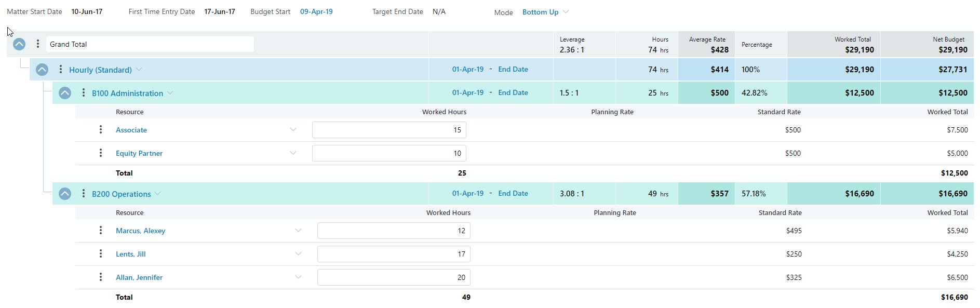The height and width of the screenshot is (308, 980).
Task: Open the Lents, Jill row menu
Action: 101,254
